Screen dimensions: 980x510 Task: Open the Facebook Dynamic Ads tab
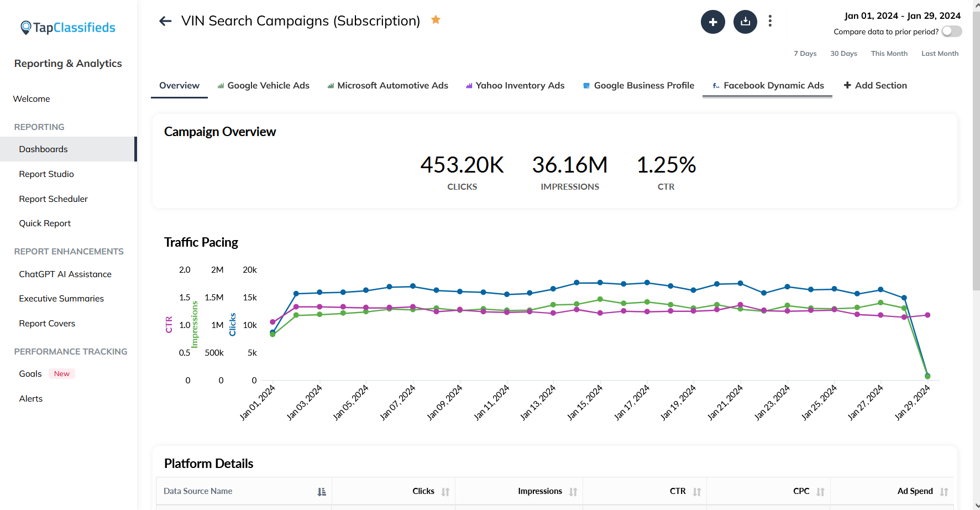click(767, 86)
